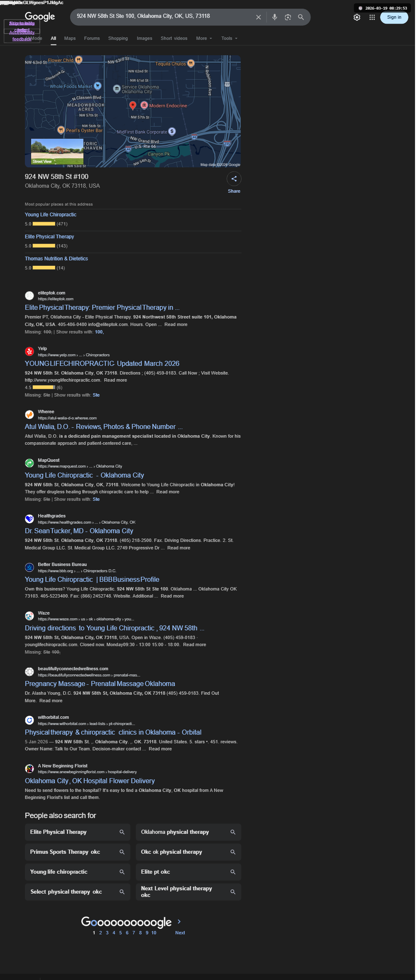Sign in to Google account
420x980 pixels.
coord(394,17)
